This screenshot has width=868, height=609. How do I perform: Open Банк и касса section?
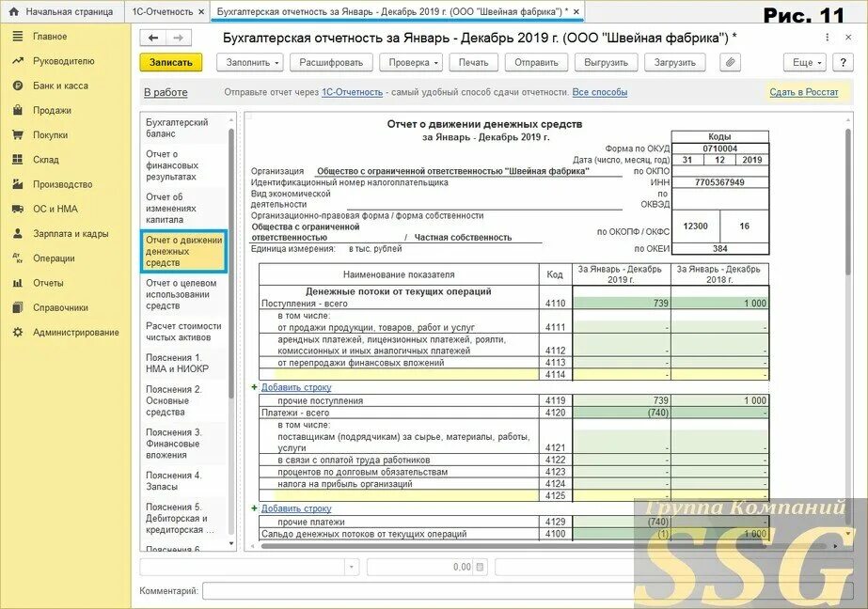click(x=60, y=86)
